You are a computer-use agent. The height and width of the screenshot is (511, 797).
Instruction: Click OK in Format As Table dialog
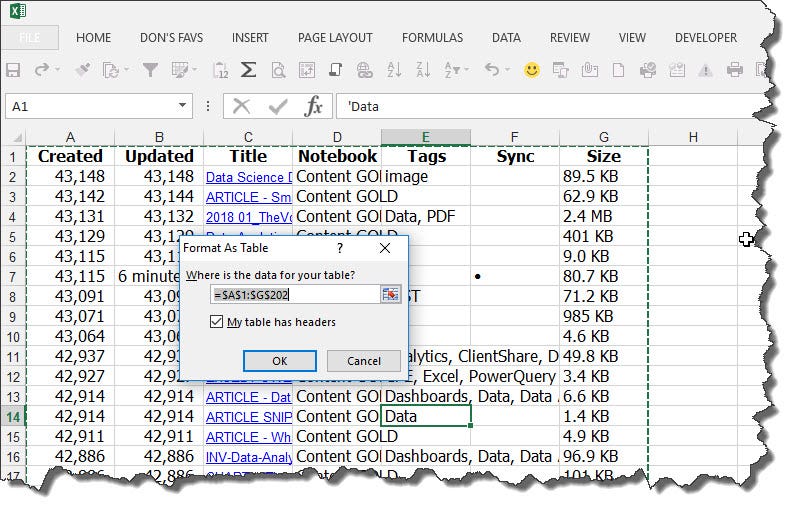point(280,361)
